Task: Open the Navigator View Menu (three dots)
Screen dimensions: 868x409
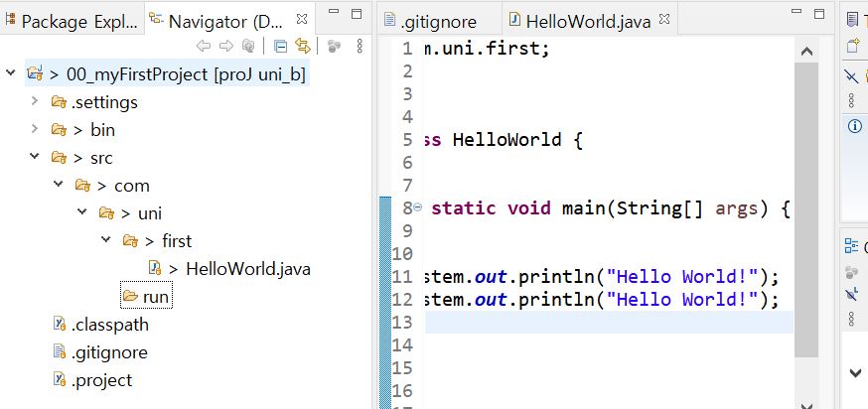Action: (x=360, y=46)
